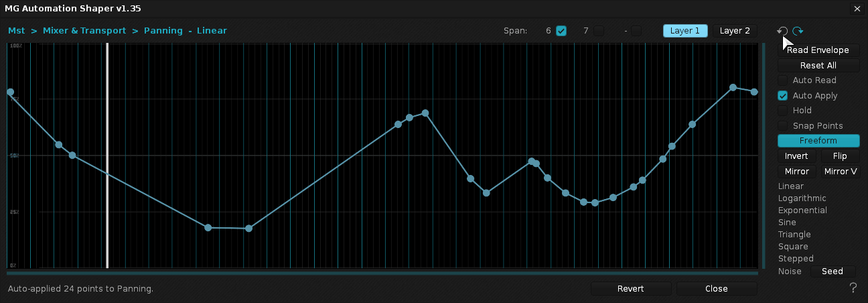The width and height of the screenshot is (868, 303).
Task: Select the first envelope point at far left
Action: click(10, 92)
